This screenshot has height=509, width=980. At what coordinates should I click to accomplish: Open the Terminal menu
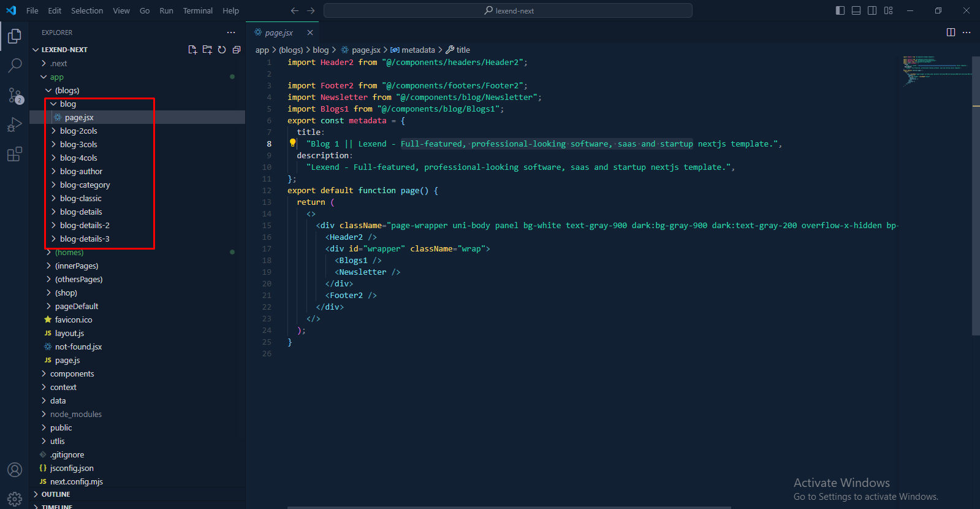click(197, 10)
